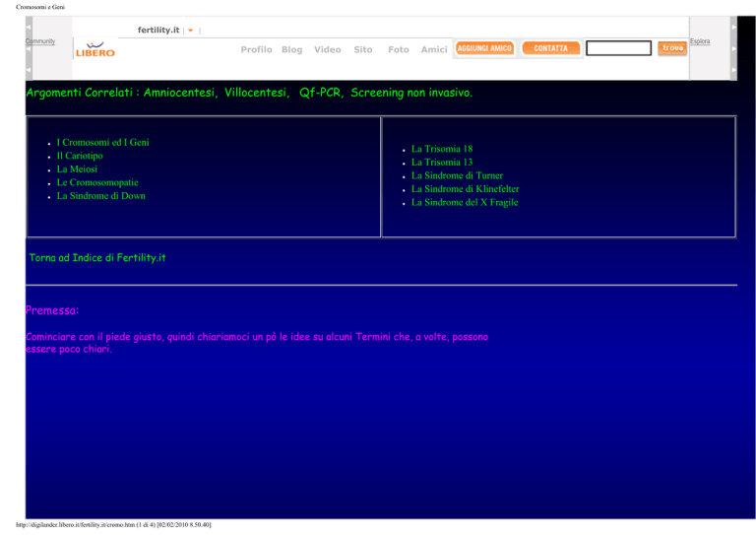756x535 pixels.
Task: Open the Profilo menu item
Action: coord(256,49)
